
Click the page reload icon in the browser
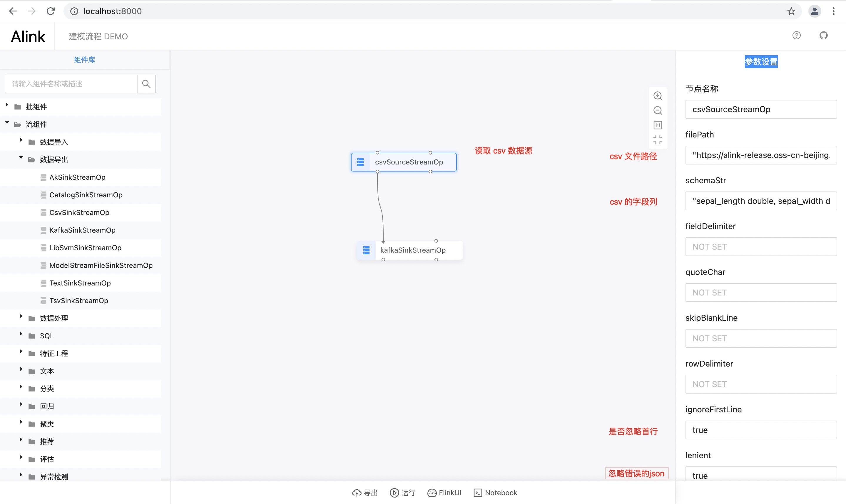(x=50, y=11)
